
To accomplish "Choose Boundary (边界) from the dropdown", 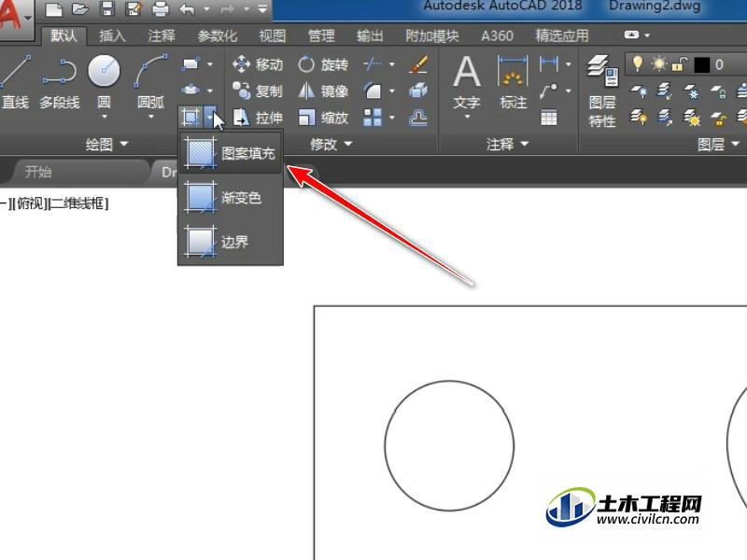I will pyautogui.click(x=231, y=242).
